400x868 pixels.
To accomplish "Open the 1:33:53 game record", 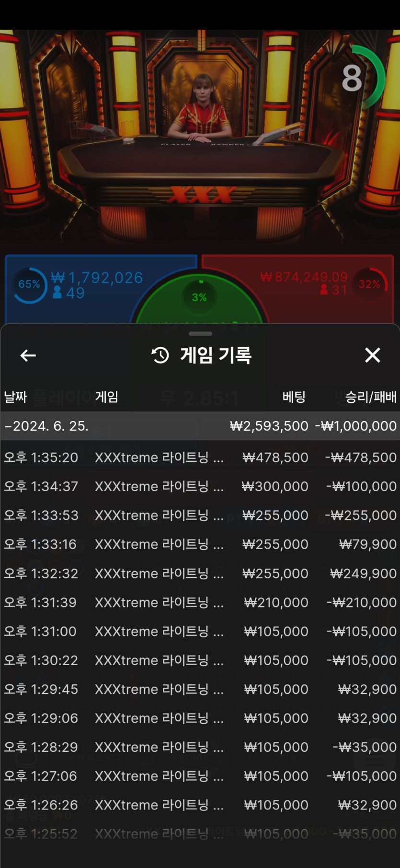I will (x=200, y=516).
